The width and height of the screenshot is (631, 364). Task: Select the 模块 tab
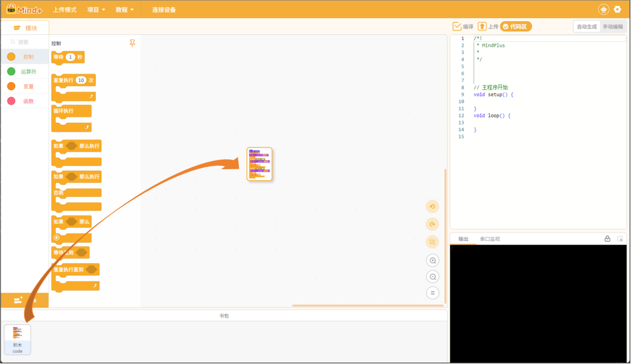25,28
